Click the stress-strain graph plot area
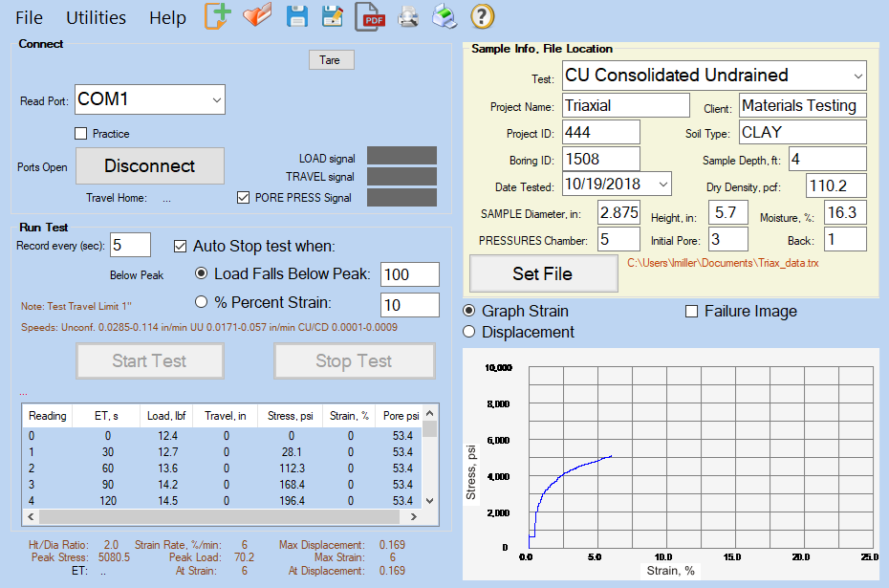The width and height of the screenshot is (889, 588). click(x=701, y=457)
